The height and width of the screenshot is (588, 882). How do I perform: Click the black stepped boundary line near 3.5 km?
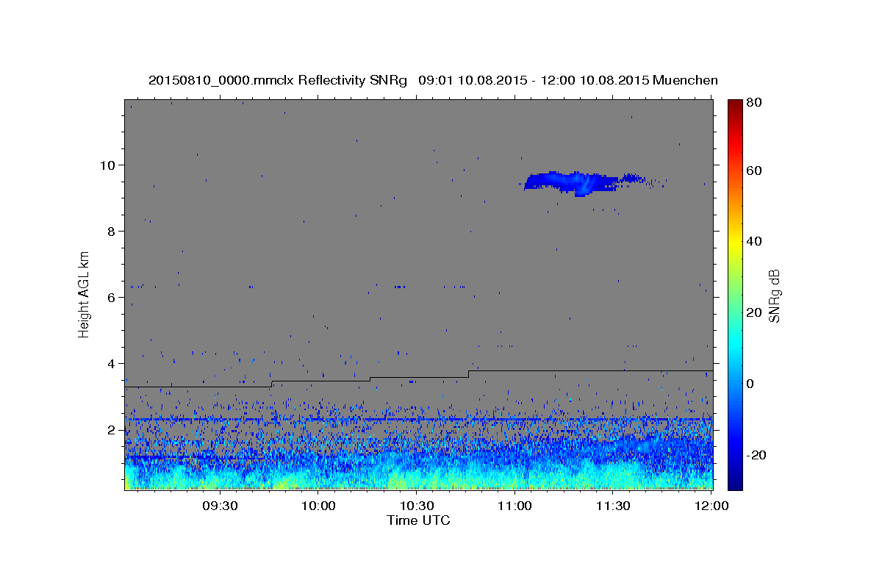[418, 378]
